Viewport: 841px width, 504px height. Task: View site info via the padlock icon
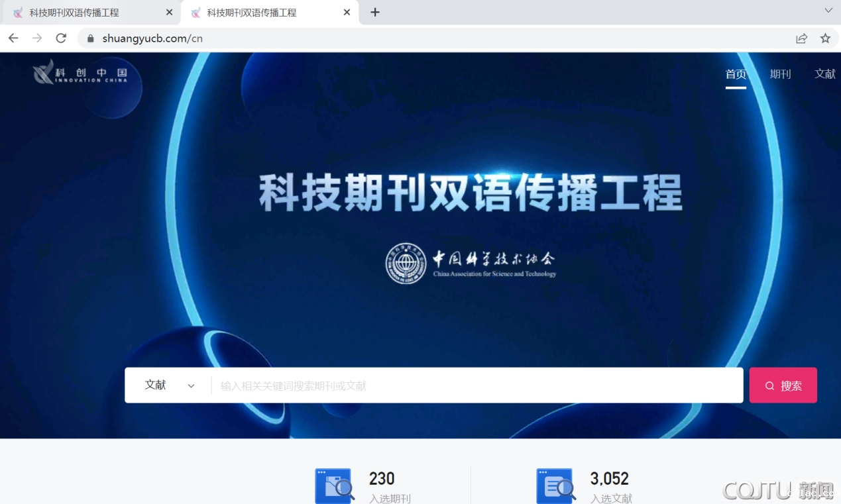[x=91, y=38]
